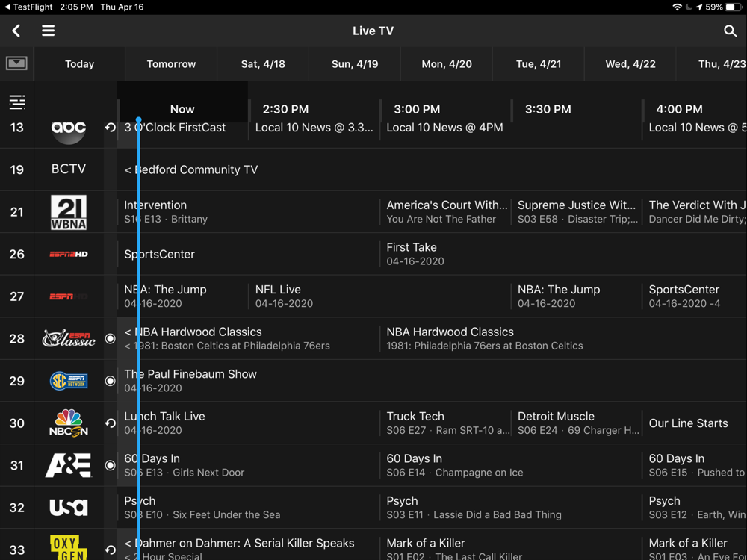
Task: Open 1981 76ers at Boston Celtics listing
Action: click(x=564, y=338)
